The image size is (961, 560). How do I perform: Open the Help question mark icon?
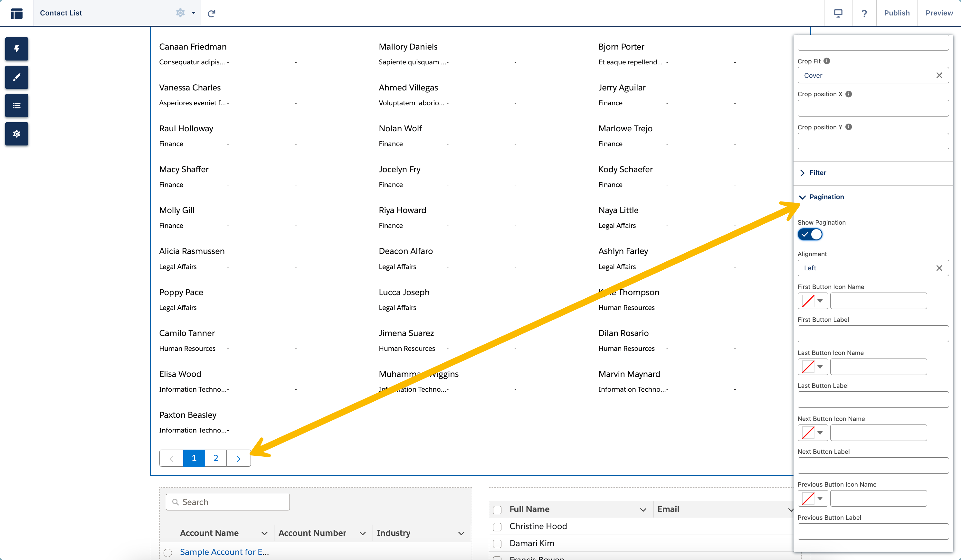coord(864,13)
